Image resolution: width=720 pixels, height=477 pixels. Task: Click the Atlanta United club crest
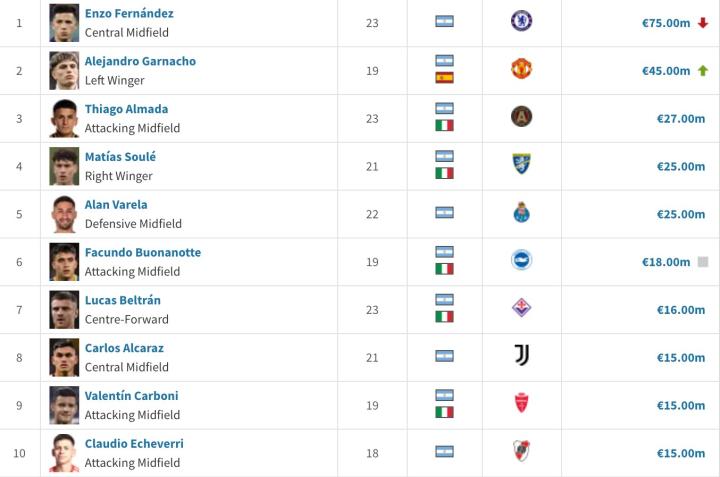521,117
